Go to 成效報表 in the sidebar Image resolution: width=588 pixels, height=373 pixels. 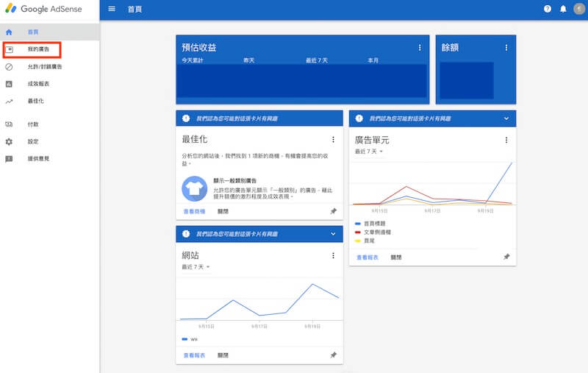coord(38,84)
